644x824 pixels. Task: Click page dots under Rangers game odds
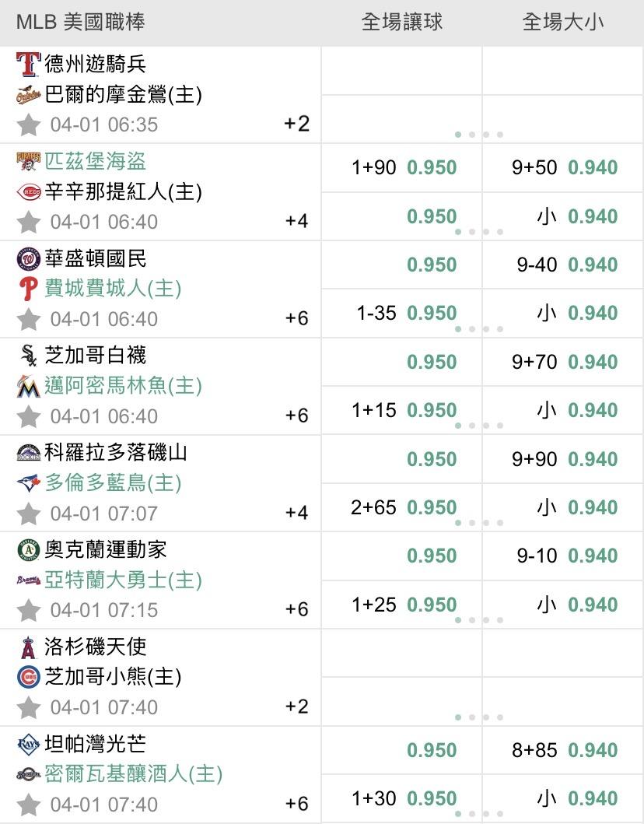coord(478,135)
